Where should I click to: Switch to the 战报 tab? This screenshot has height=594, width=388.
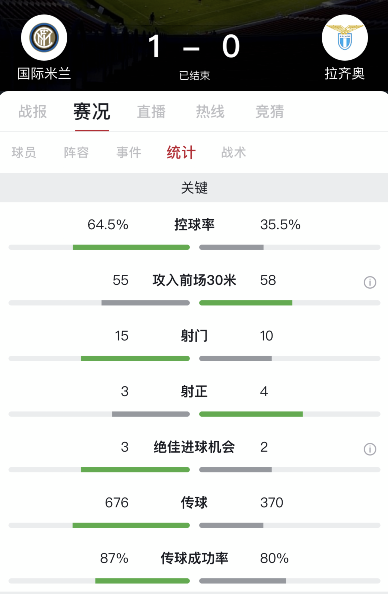[x=33, y=111]
